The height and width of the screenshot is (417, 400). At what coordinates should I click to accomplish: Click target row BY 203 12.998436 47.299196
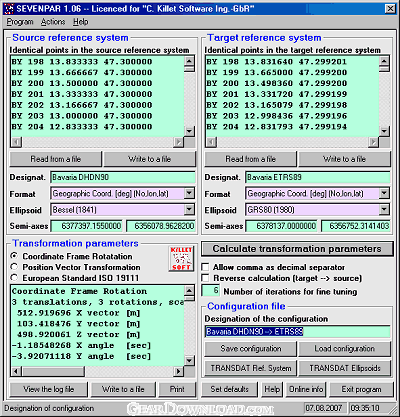[x=277, y=116]
